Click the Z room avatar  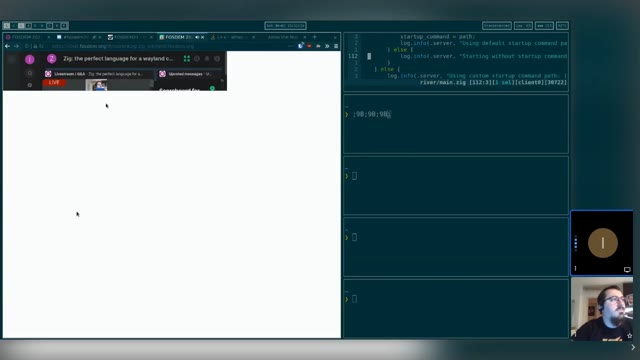click(x=51, y=59)
